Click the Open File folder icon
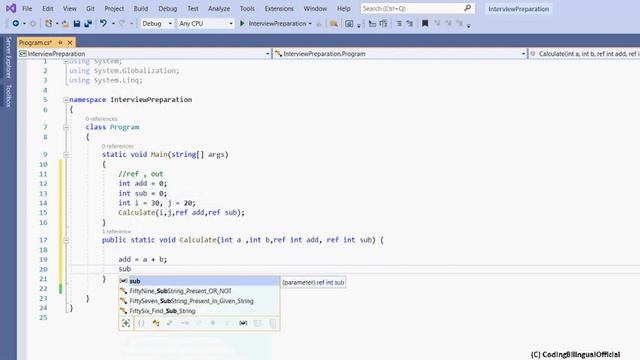Viewport: 640px width, 360px height. [x=65, y=24]
